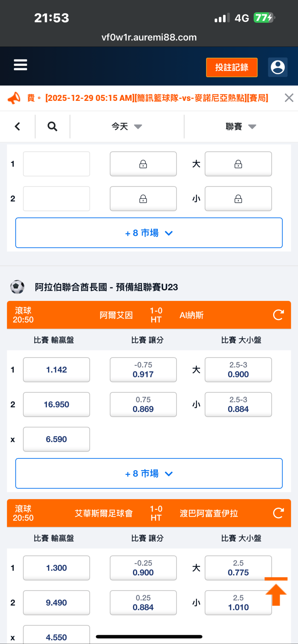
Task: Go back using the left arrow
Action: point(17,126)
